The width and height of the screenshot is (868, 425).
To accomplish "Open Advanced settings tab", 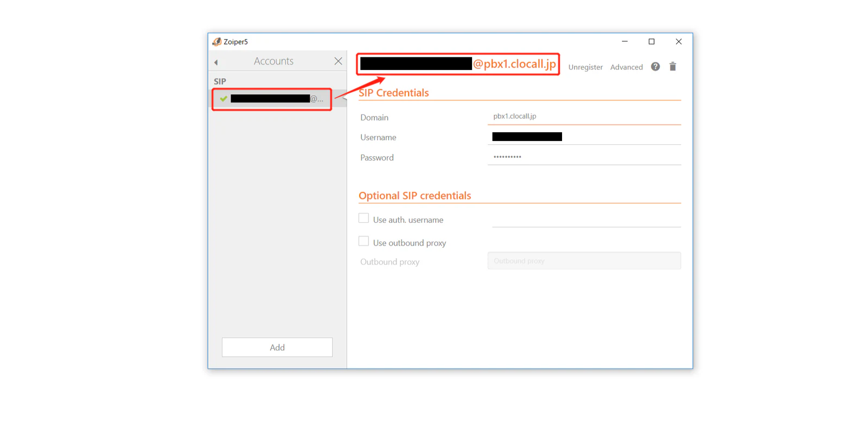I will pyautogui.click(x=627, y=67).
